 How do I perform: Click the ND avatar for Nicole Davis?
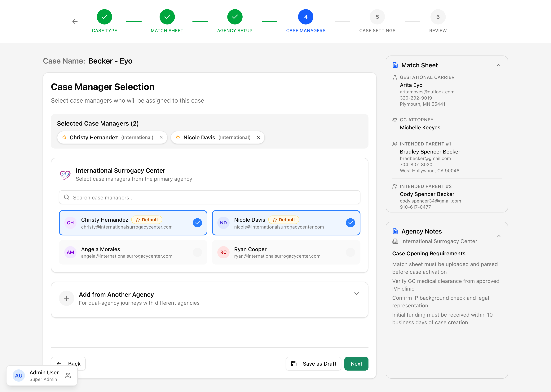tap(223, 223)
